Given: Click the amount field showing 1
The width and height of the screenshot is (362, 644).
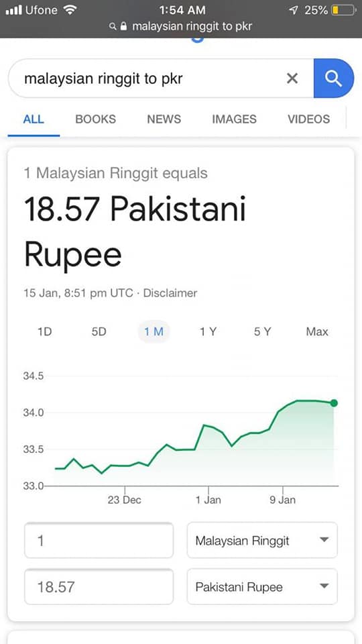Looking at the screenshot, I should [x=99, y=540].
